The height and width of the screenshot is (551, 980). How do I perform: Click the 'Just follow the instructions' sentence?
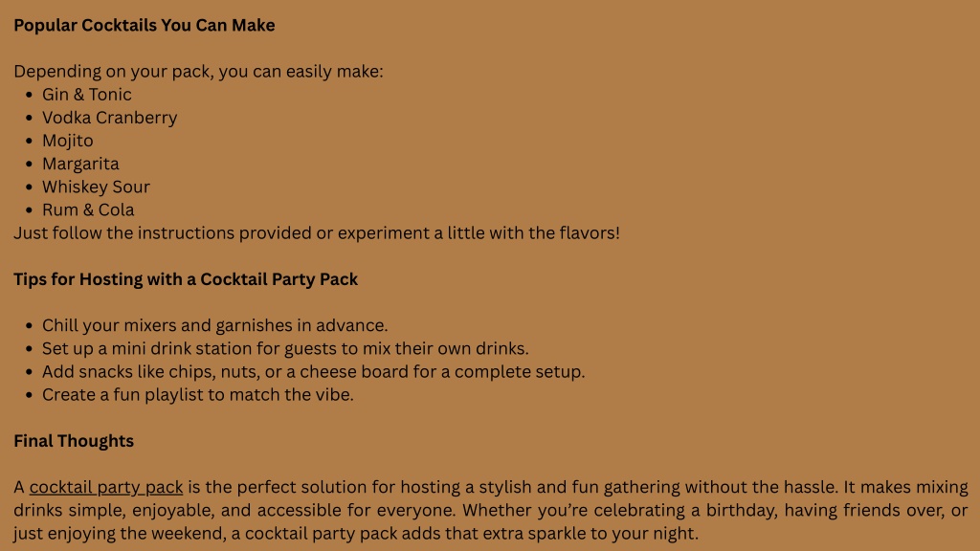pyautogui.click(x=317, y=233)
